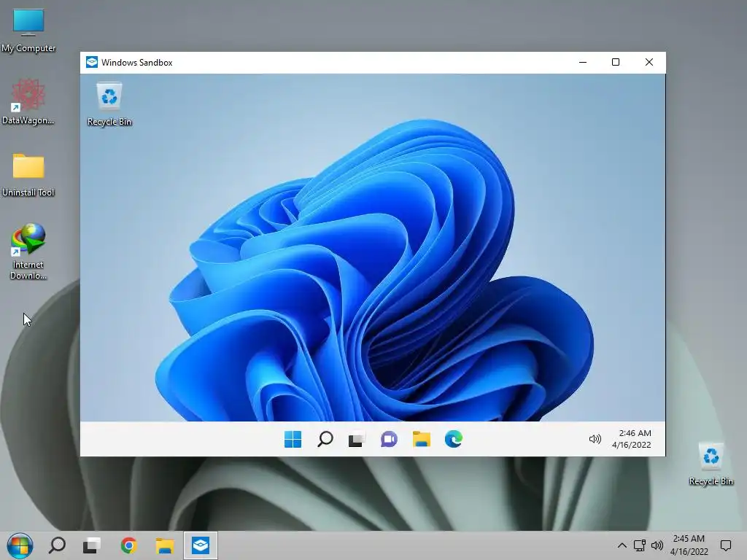Open the Sandbox Start menu
Viewport: 747px width, 560px height.
tap(293, 439)
